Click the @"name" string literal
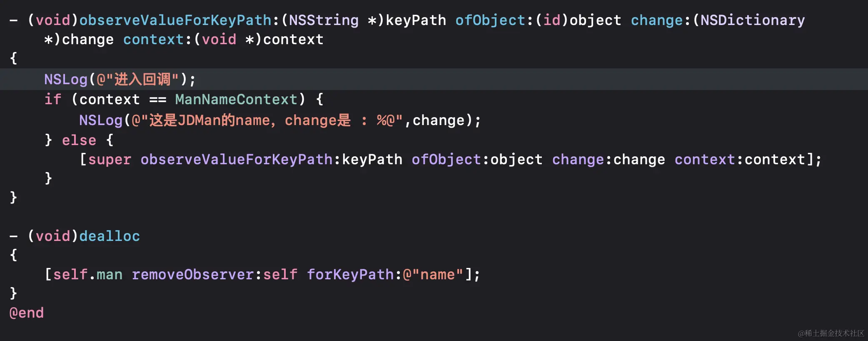 point(433,274)
